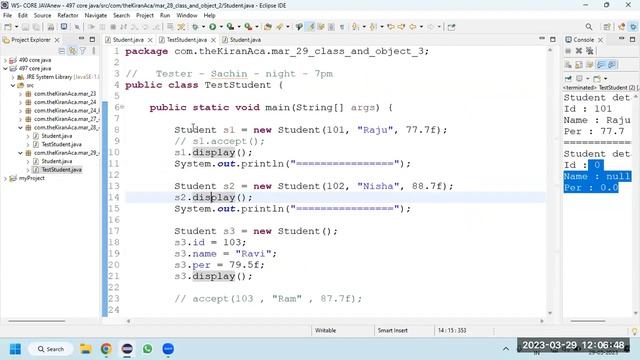Click Remove Launch icon in Console
Screen dimensions: 640x360
coord(579,51)
